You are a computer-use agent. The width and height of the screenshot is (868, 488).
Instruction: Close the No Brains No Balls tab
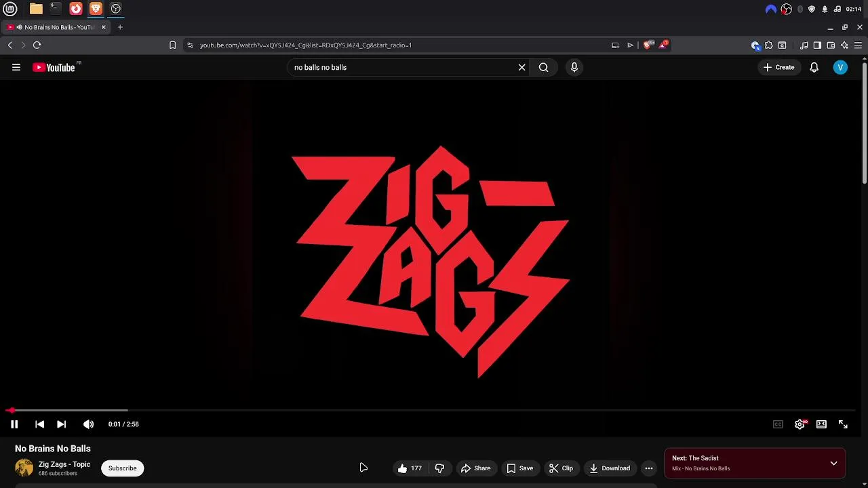(104, 27)
